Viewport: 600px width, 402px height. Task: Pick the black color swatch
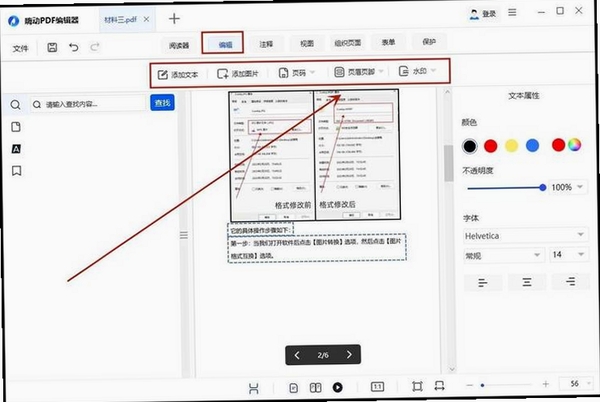coord(470,146)
